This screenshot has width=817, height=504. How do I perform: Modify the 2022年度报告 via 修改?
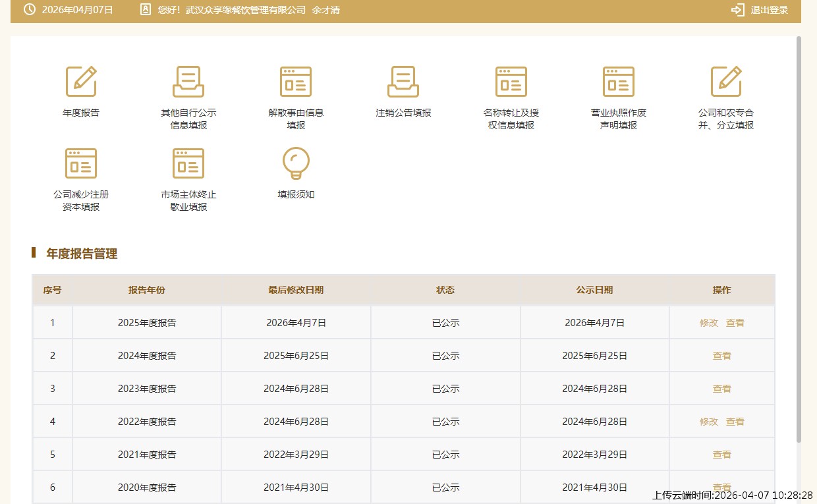[x=709, y=422]
